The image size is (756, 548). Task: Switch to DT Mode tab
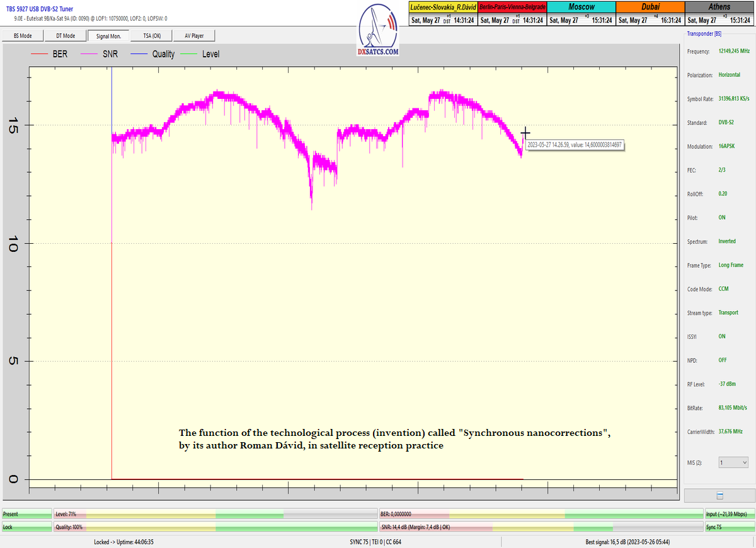tap(65, 36)
